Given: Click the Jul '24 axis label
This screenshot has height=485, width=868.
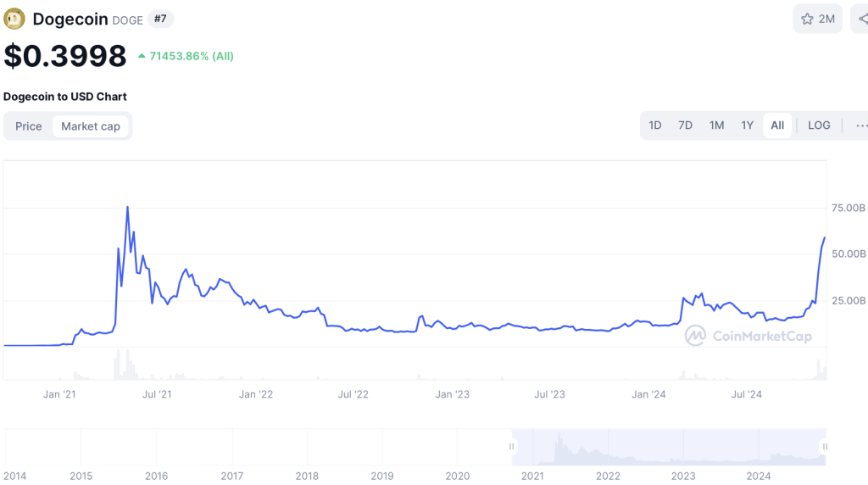Looking at the screenshot, I should 746,394.
